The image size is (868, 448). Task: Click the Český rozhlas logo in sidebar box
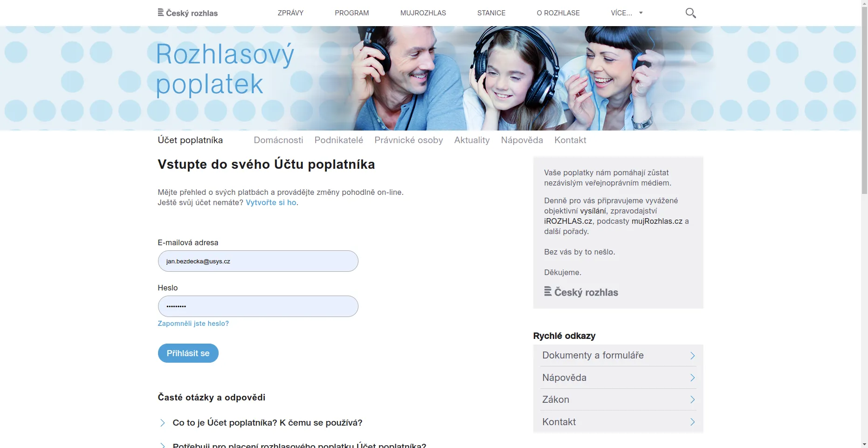click(x=581, y=292)
